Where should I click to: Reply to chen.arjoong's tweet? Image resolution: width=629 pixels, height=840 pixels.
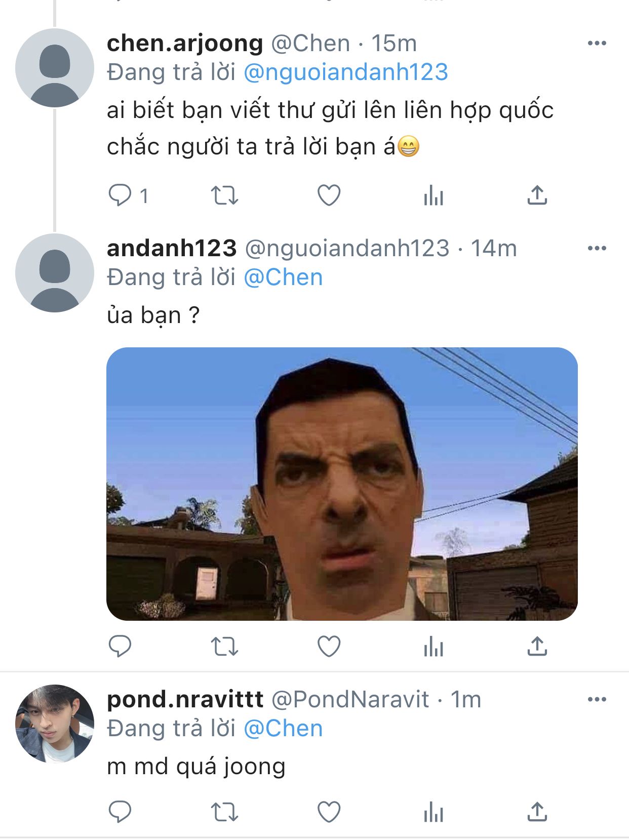tap(120, 195)
